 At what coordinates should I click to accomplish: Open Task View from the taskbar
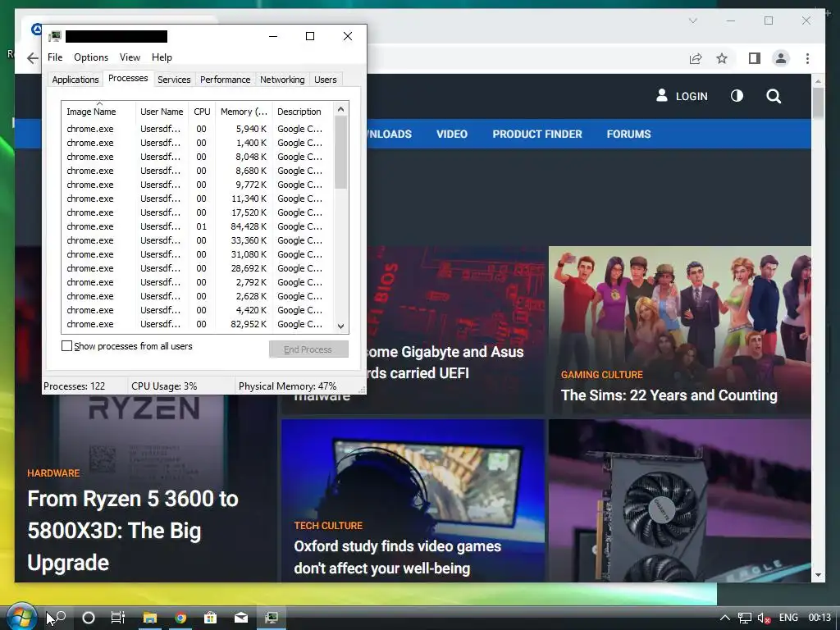point(118,618)
